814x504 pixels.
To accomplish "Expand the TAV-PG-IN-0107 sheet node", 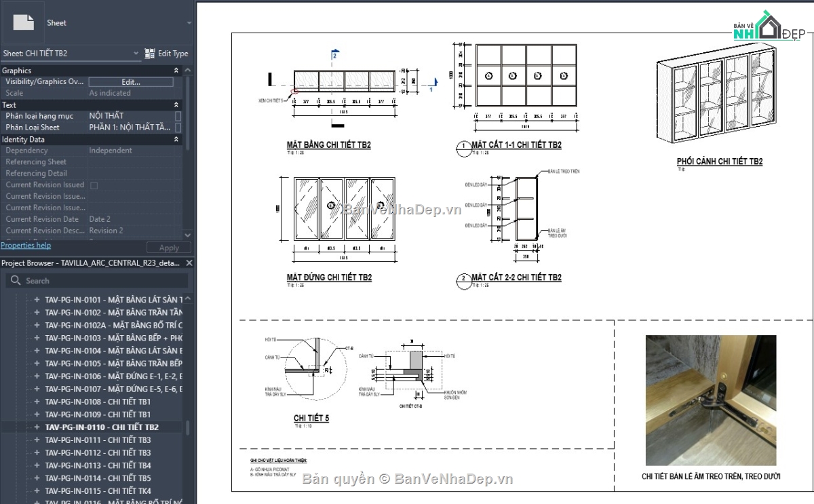I will pyautogui.click(x=37, y=389).
